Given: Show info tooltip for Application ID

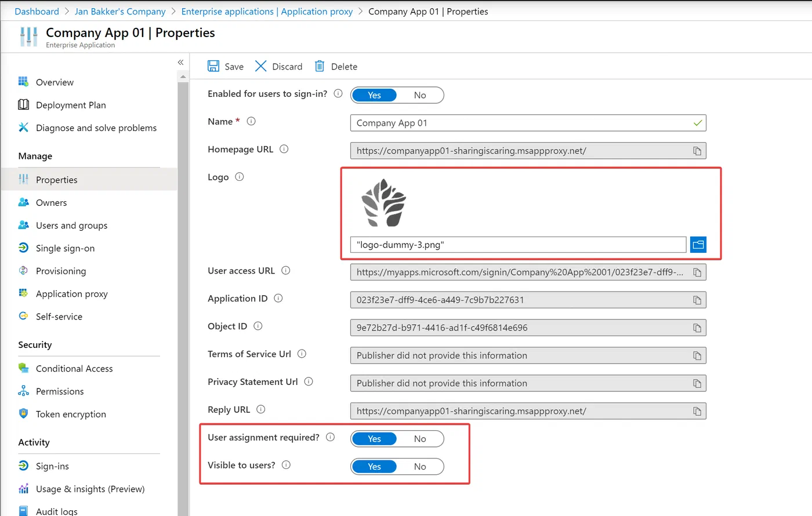Looking at the screenshot, I should pyautogui.click(x=278, y=299).
